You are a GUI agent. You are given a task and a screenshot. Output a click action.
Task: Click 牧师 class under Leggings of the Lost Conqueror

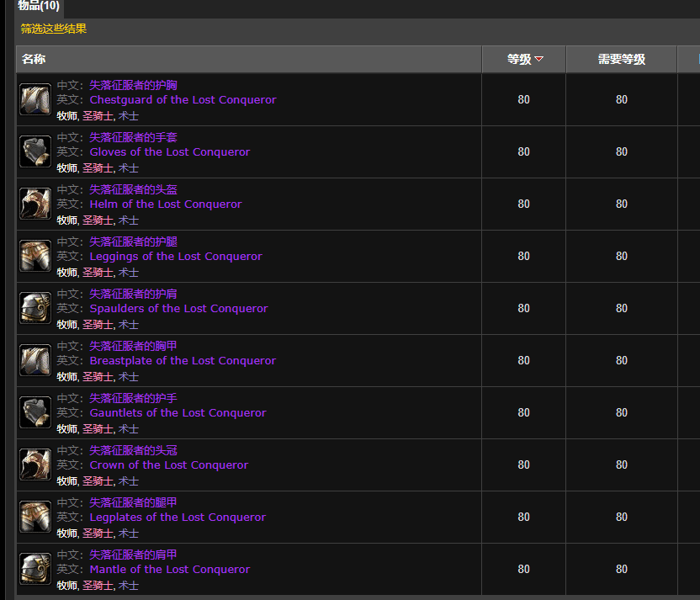[x=67, y=273]
